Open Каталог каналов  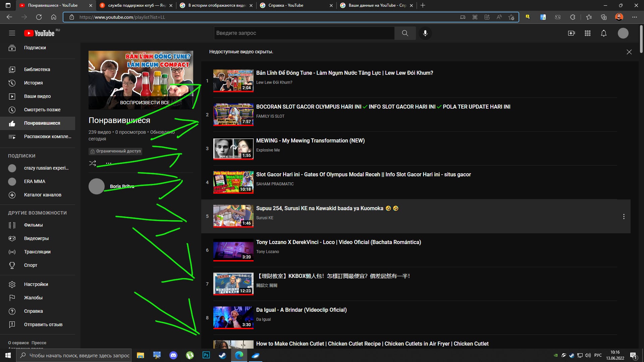[x=38, y=195]
